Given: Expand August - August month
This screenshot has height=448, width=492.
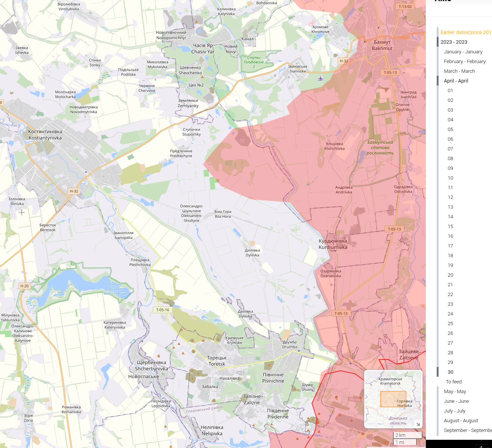Looking at the screenshot, I should pyautogui.click(x=461, y=421).
